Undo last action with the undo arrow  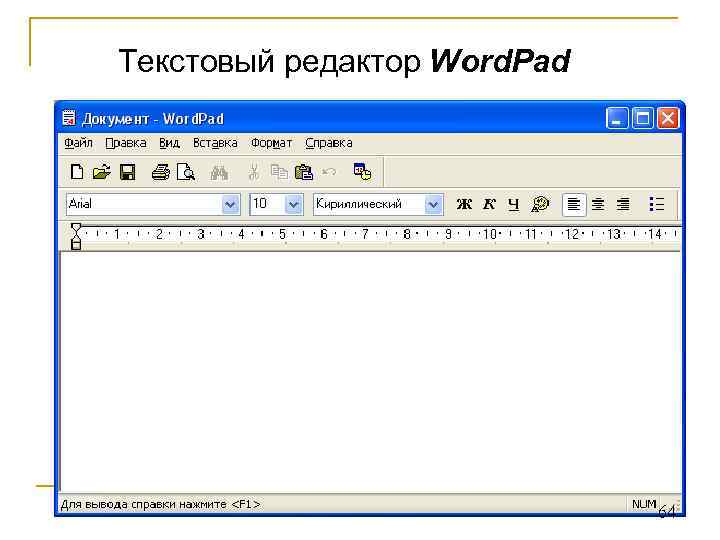pos(329,172)
